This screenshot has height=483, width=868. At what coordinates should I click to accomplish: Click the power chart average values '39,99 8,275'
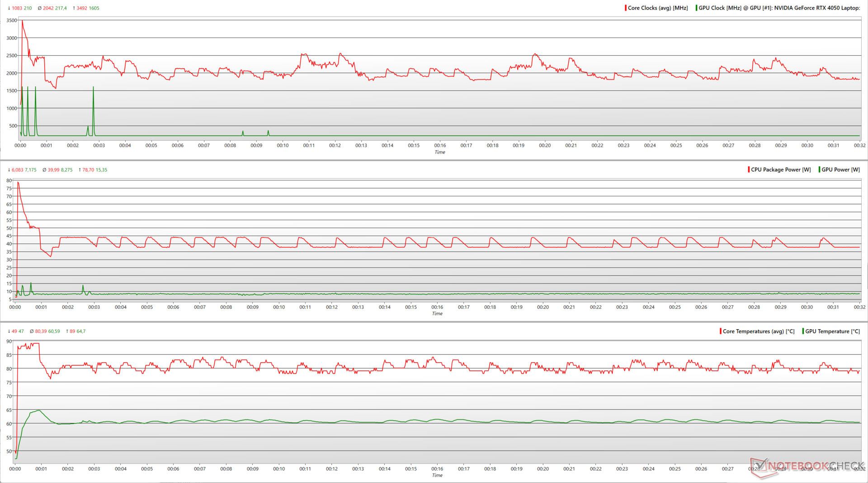[x=60, y=170]
